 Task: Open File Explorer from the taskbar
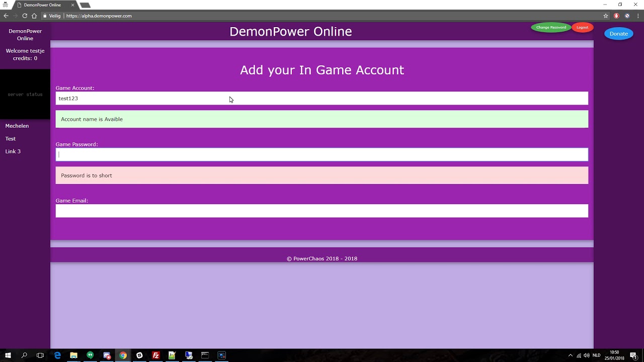click(73, 355)
